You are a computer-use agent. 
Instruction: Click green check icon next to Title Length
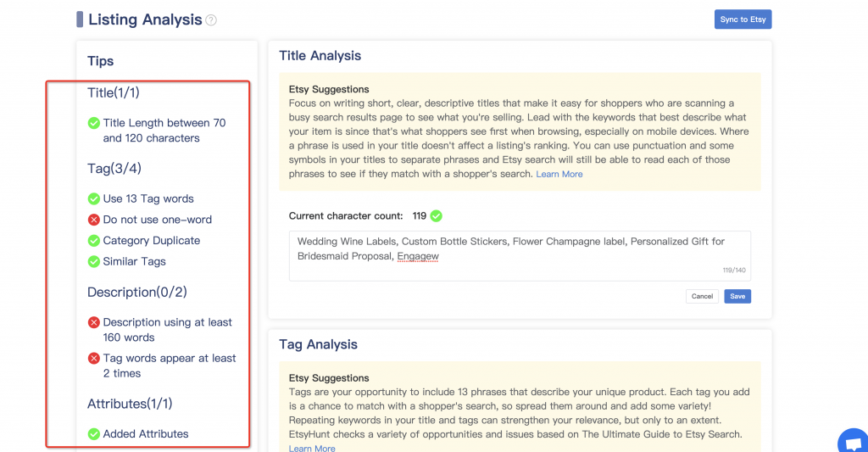coord(94,124)
